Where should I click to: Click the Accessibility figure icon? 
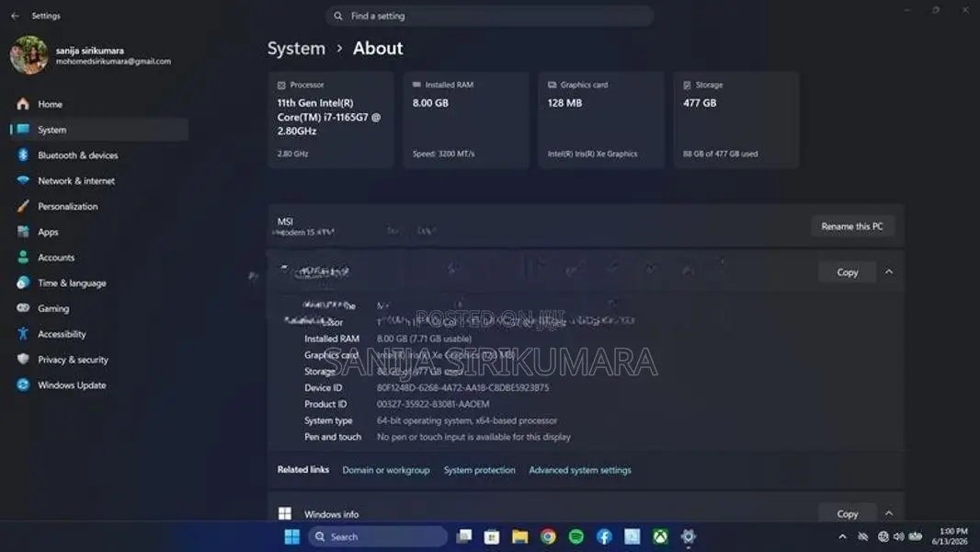23,334
